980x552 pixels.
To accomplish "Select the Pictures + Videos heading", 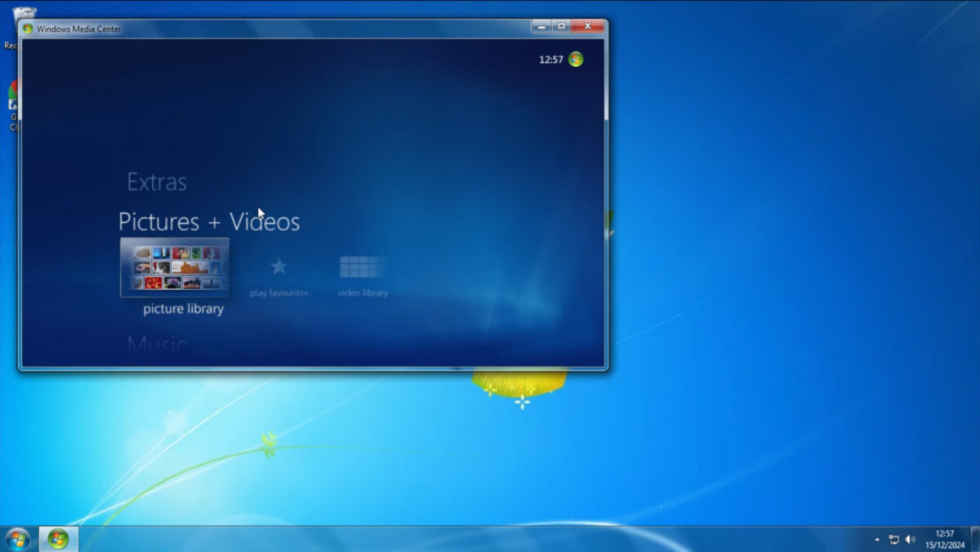I will [x=207, y=222].
